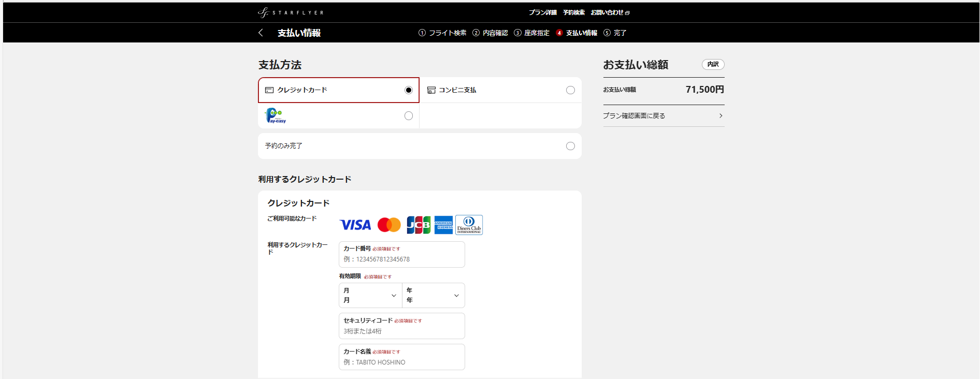This screenshot has width=980, height=379.
Task: Click the Star Flyer logo
Action: pyautogui.click(x=291, y=13)
